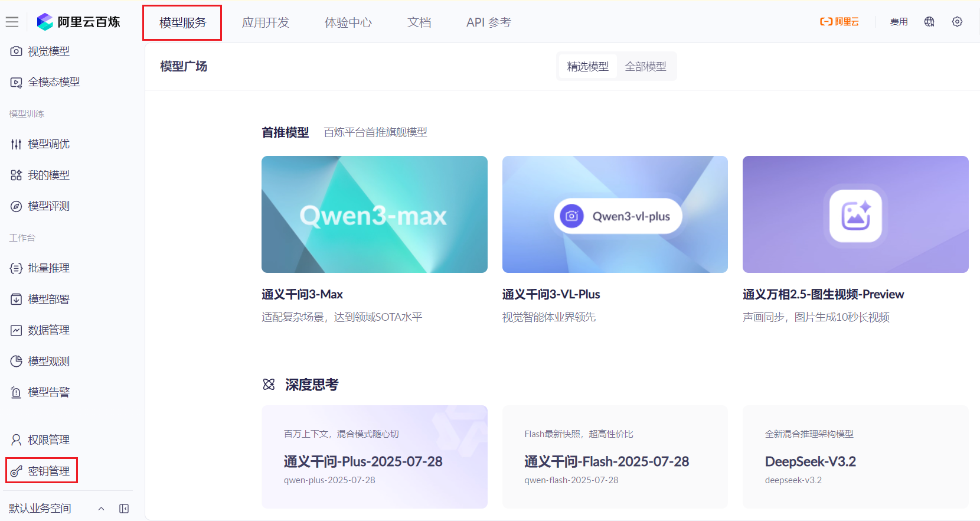980x521 pixels.
Task: Go to 我的模型 in sidebar
Action: (x=49, y=175)
